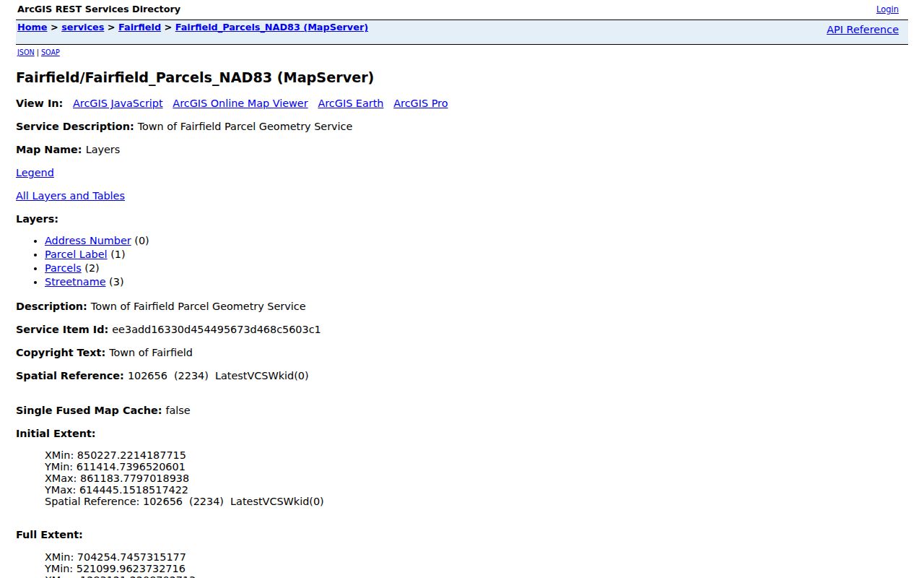Click the Service Description label

point(75,126)
